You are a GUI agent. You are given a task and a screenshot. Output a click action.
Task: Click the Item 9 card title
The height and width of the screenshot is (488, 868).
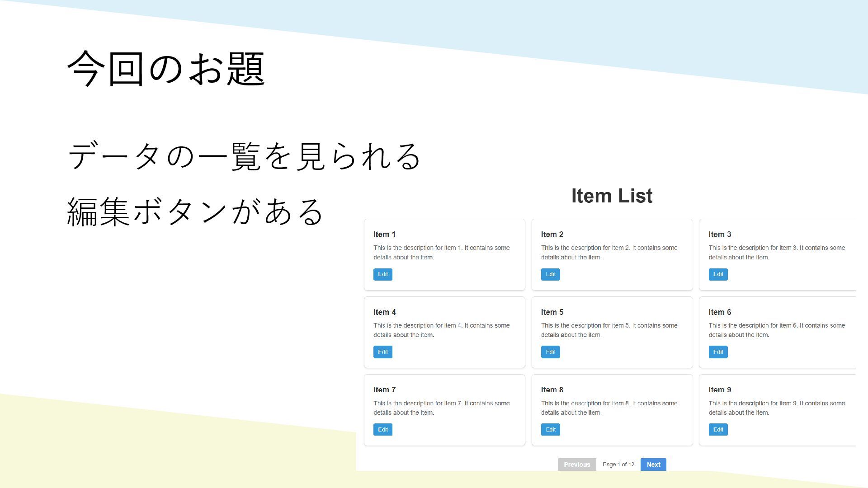(x=720, y=390)
